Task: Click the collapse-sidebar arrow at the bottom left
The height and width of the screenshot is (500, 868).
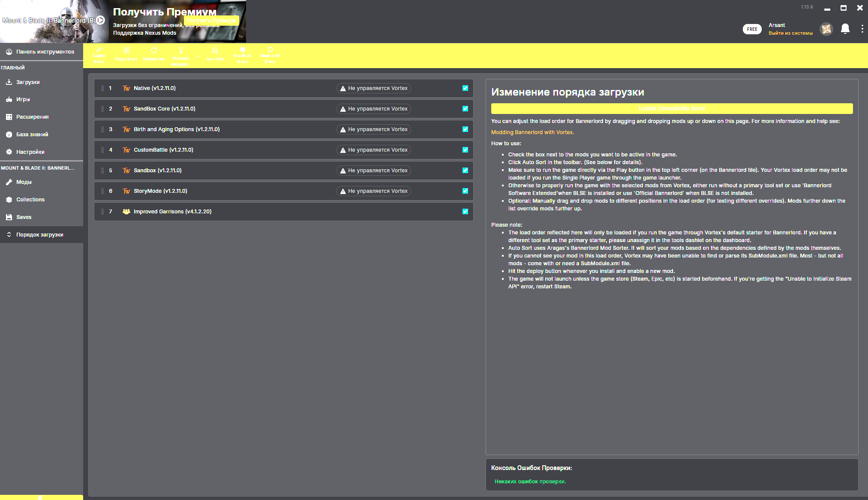Action: click(x=41, y=497)
